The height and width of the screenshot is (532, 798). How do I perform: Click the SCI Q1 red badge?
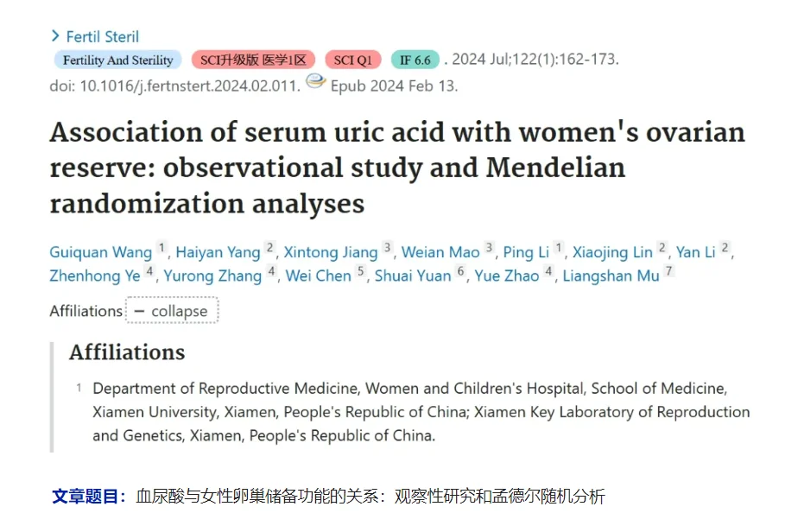point(352,60)
